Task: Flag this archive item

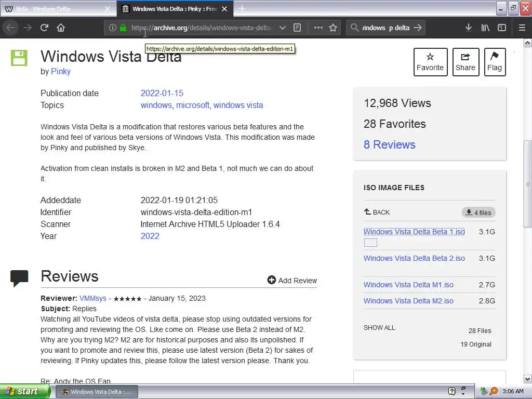Action: (x=495, y=62)
